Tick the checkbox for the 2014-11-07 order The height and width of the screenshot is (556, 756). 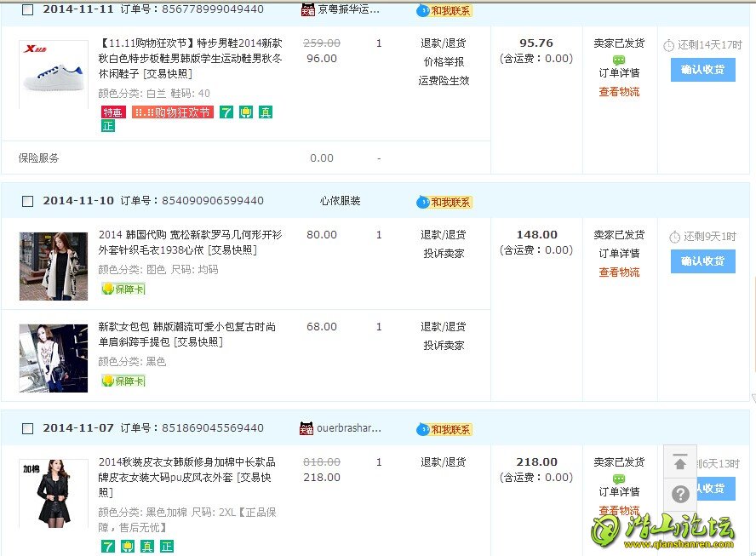coord(27,428)
